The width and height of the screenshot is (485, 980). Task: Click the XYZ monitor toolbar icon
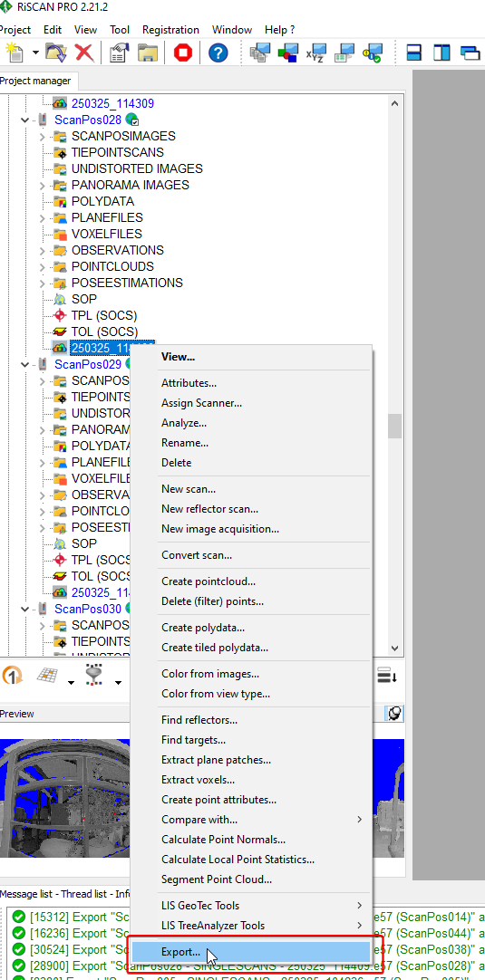(316, 53)
